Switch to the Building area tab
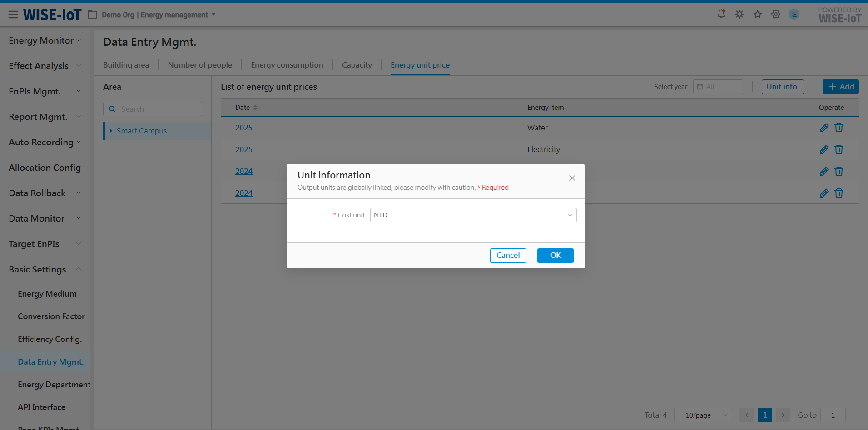The width and height of the screenshot is (868, 430). pos(126,65)
